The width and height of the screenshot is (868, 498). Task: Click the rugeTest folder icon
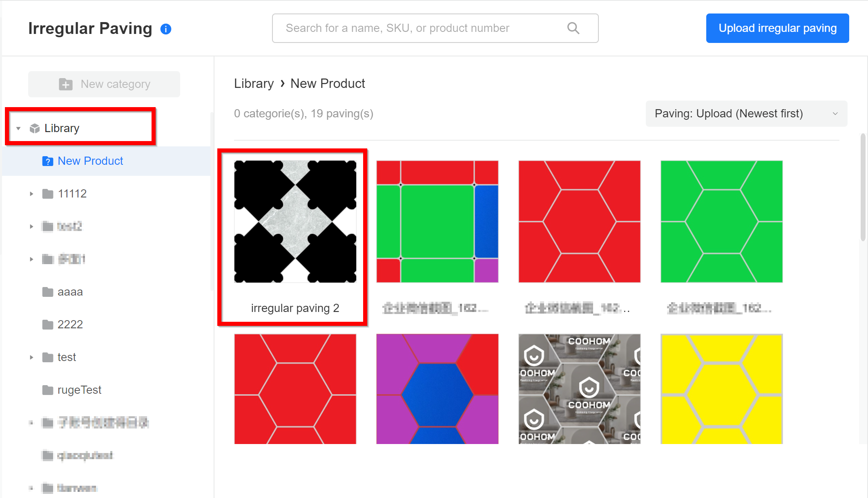(x=48, y=390)
